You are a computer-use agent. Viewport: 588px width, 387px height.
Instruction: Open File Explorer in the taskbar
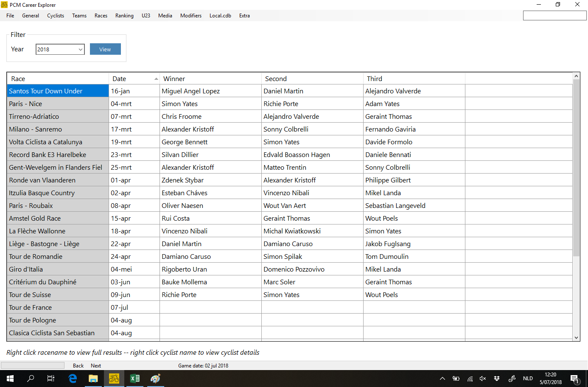coord(93,379)
